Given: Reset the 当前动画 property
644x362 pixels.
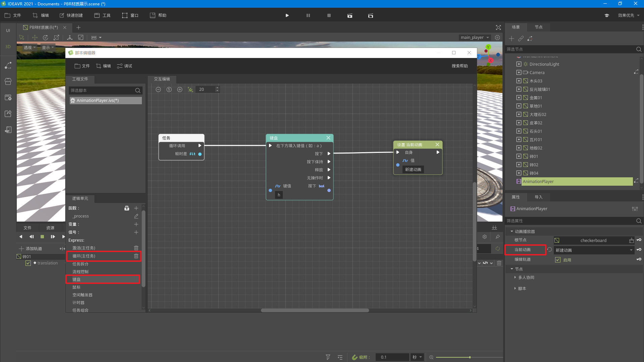Looking at the screenshot, I should (549, 250).
